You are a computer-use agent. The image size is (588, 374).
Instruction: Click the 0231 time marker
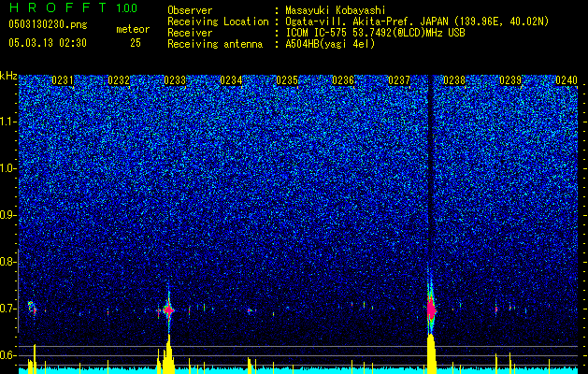63,80
